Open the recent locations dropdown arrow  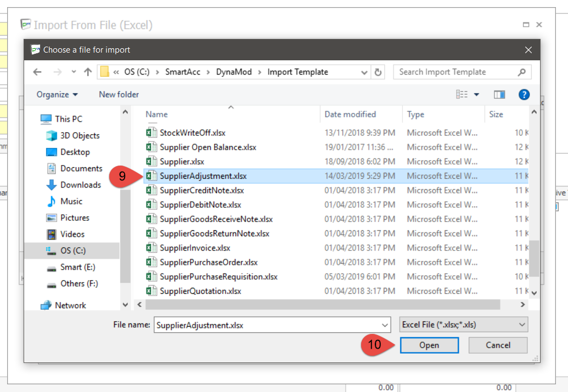click(74, 72)
